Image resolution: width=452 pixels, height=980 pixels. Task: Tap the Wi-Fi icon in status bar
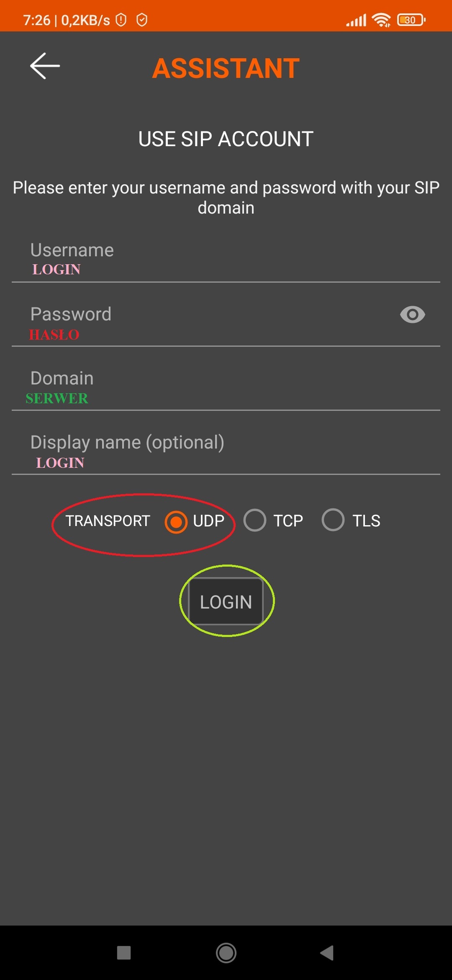tap(381, 20)
